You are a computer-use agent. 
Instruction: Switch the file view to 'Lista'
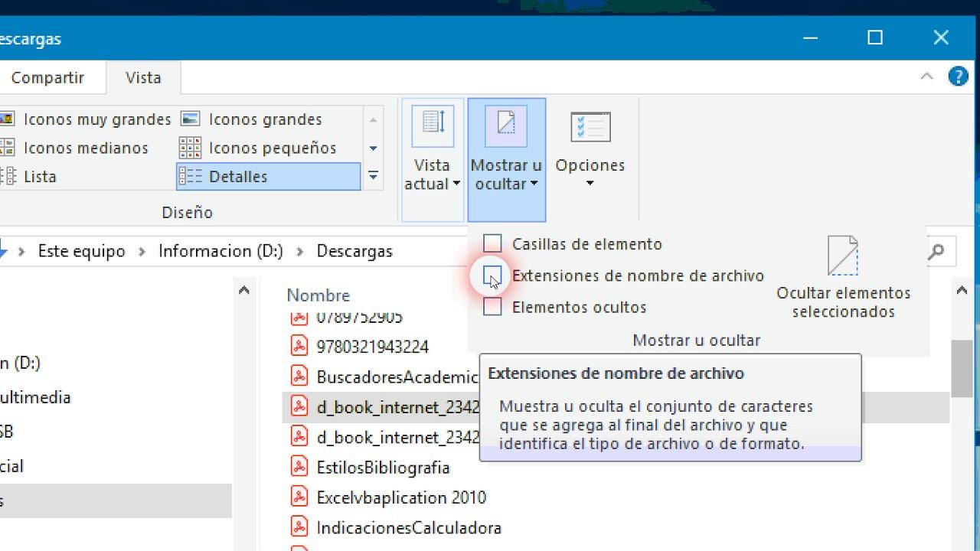[x=38, y=177]
